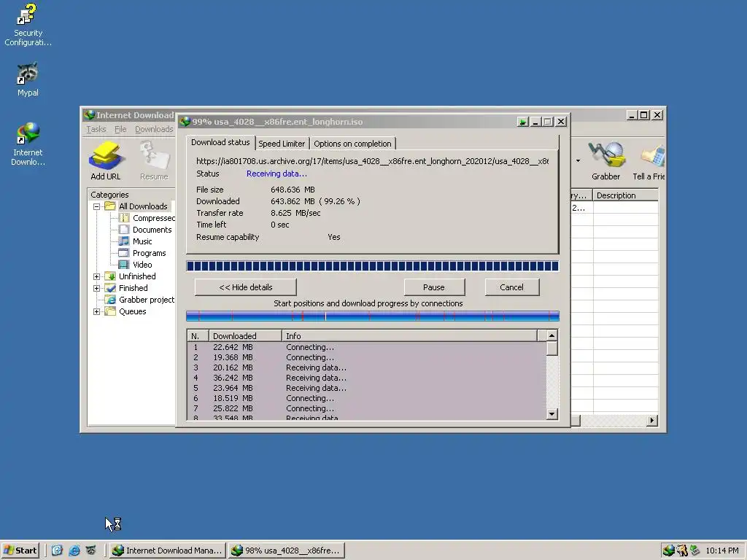Click the IDM icon in system tray
The height and width of the screenshot is (560, 747).
click(668, 551)
